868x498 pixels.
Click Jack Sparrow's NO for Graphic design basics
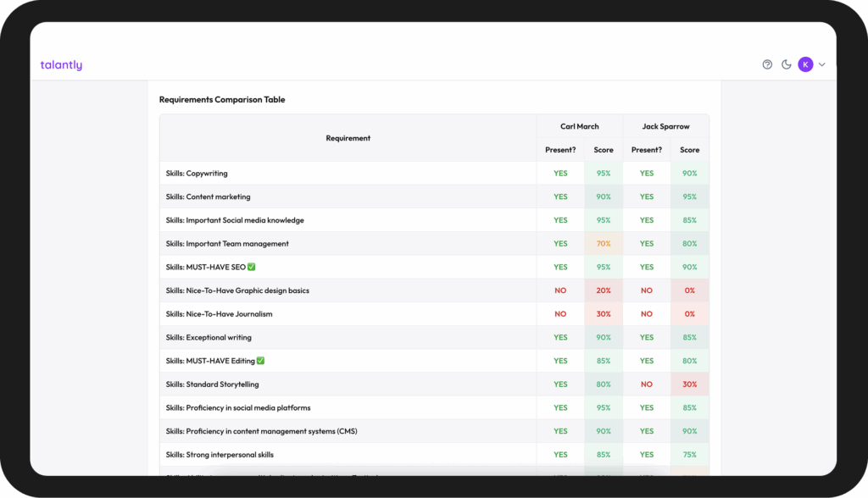coord(646,290)
